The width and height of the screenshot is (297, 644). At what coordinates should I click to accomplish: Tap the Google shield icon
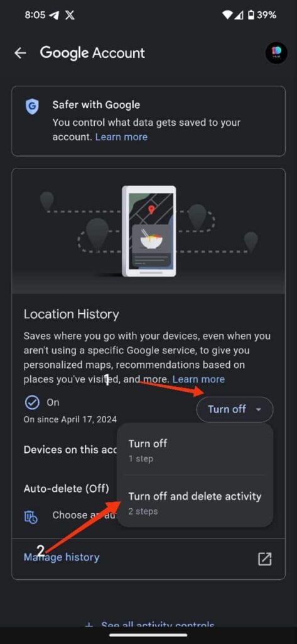pos(32,107)
